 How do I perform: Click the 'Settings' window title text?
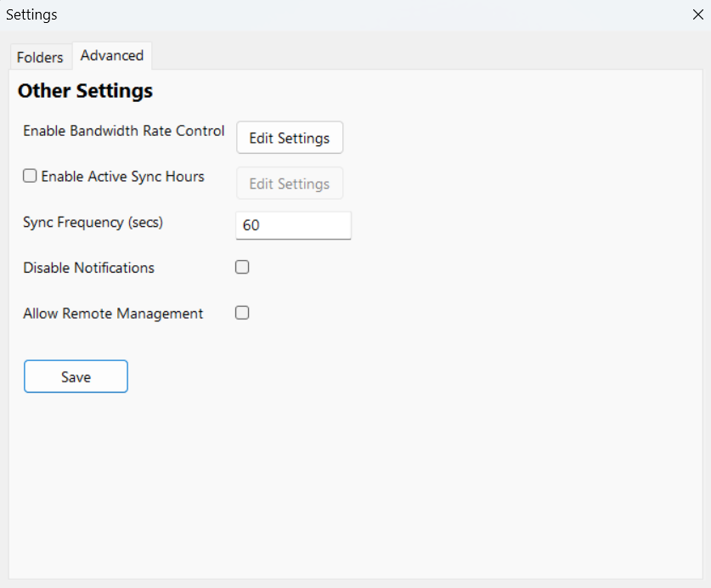point(31,14)
